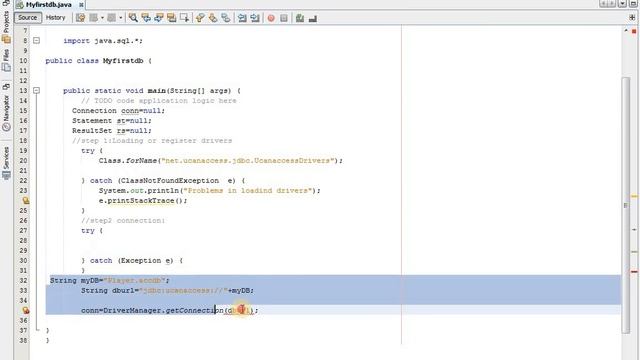Show opened documents list dropdown

(x=622, y=4)
